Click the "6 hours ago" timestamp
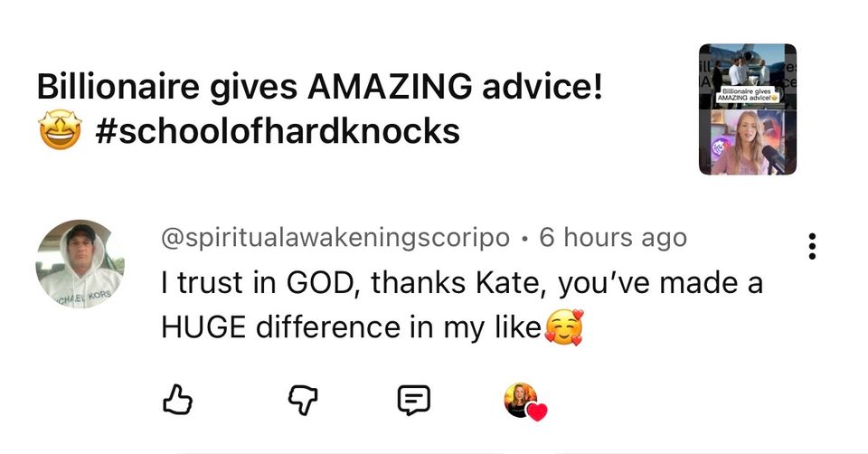Viewport: 868px width, 454px height. [x=612, y=239]
